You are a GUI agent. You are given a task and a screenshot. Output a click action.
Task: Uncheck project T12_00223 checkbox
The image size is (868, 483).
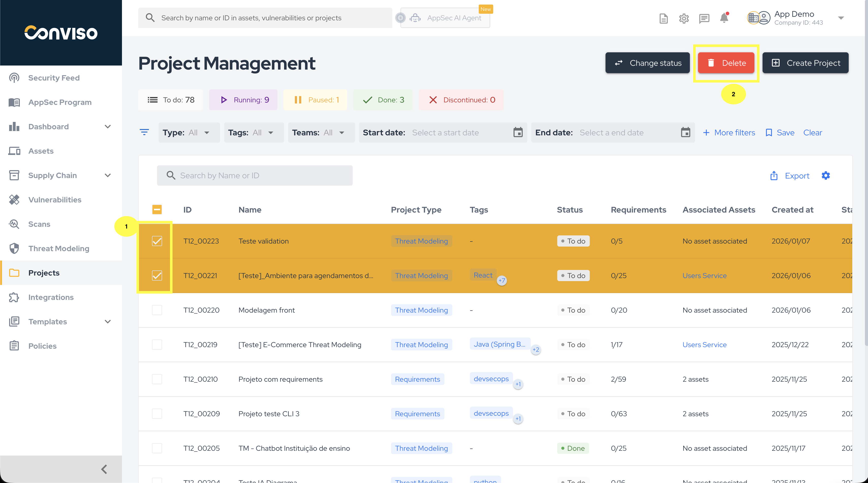pyautogui.click(x=157, y=241)
